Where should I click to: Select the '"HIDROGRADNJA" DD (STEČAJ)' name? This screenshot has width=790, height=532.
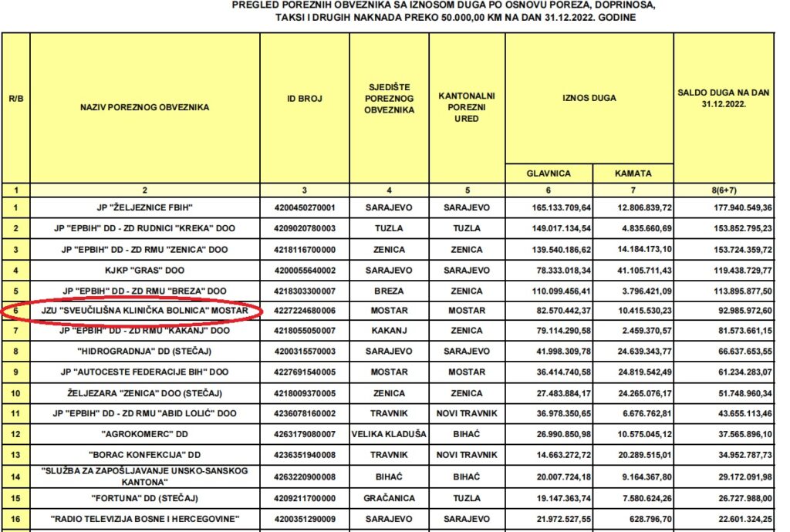click(x=144, y=352)
